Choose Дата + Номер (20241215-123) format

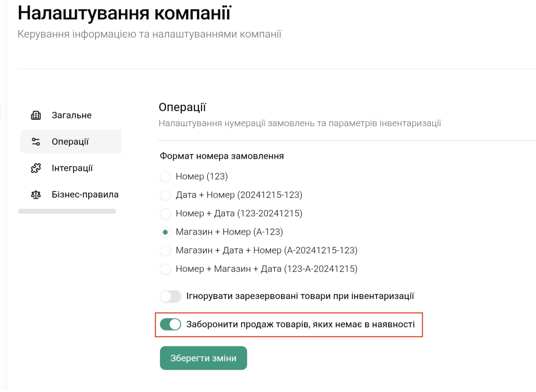click(165, 195)
